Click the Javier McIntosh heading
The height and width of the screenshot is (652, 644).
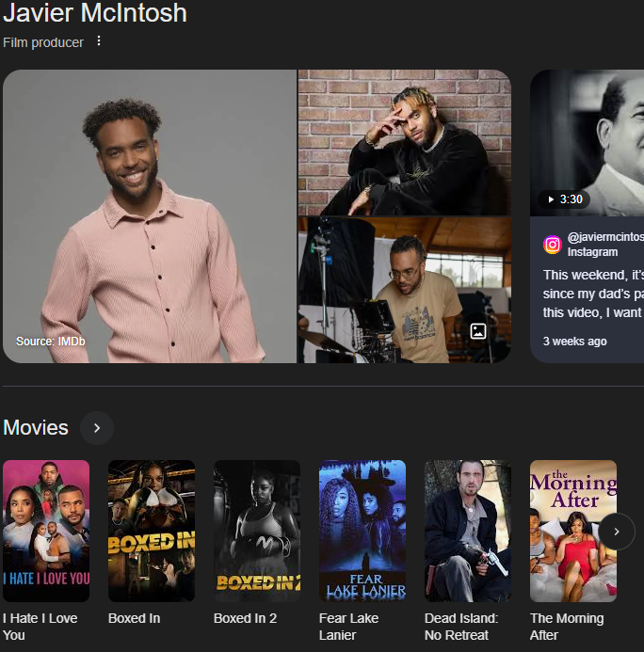[x=95, y=12]
